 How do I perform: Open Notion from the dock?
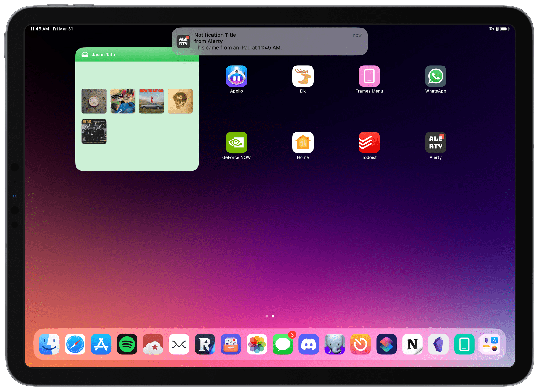point(412,344)
